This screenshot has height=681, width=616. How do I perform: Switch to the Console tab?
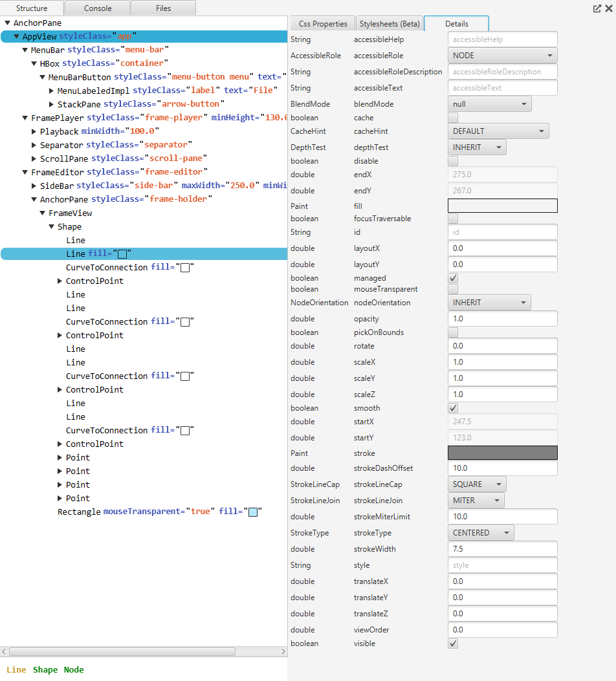tap(96, 8)
